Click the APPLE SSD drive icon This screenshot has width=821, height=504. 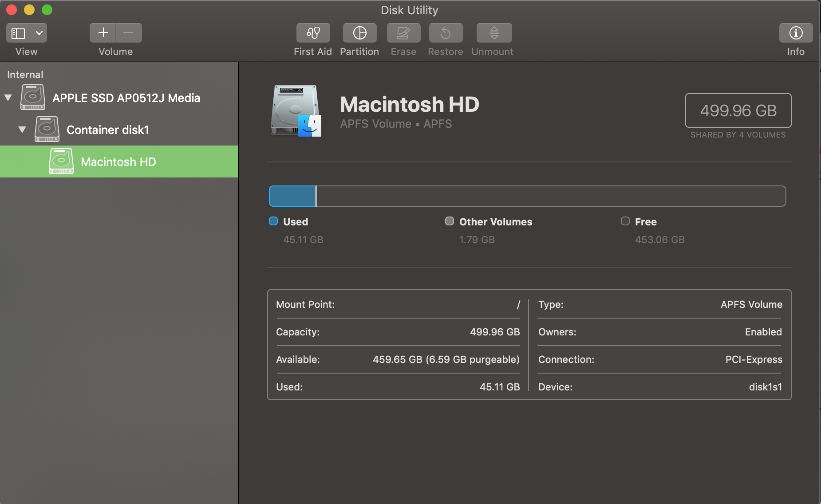click(x=33, y=97)
